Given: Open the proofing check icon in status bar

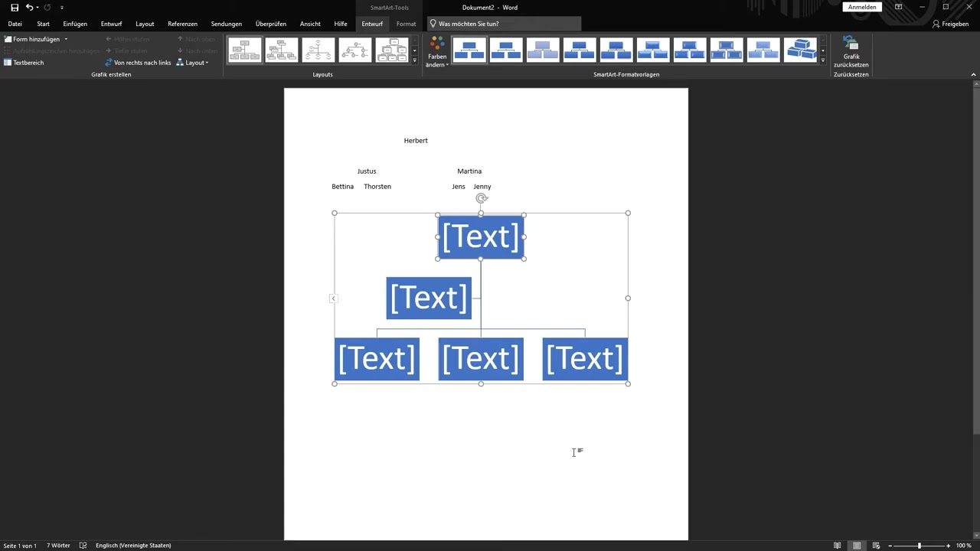Looking at the screenshot, I should 83,546.
